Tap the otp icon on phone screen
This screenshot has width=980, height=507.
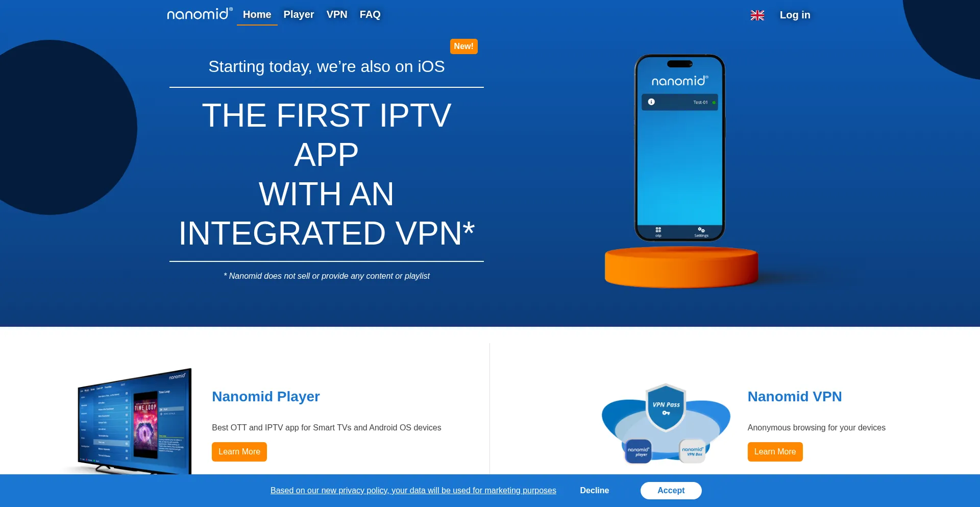pos(658,232)
